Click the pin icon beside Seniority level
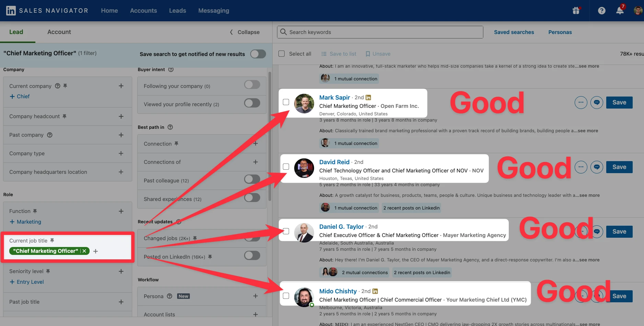This screenshot has width=644, height=326. [x=48, y=271]
